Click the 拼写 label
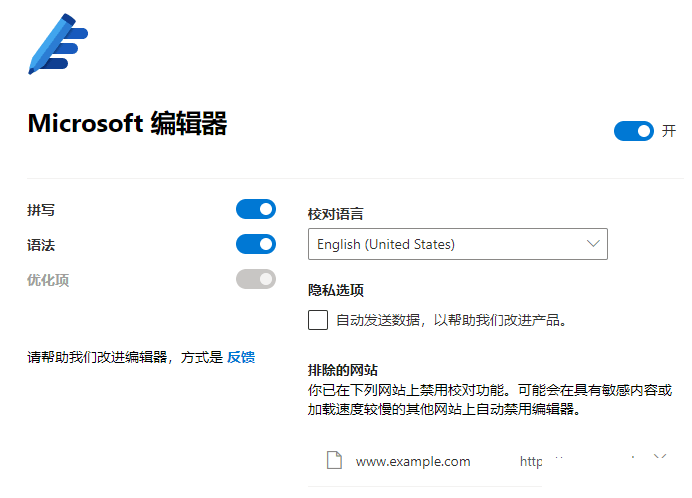This screenshot has width=692, height=498. tap(41, 210)
